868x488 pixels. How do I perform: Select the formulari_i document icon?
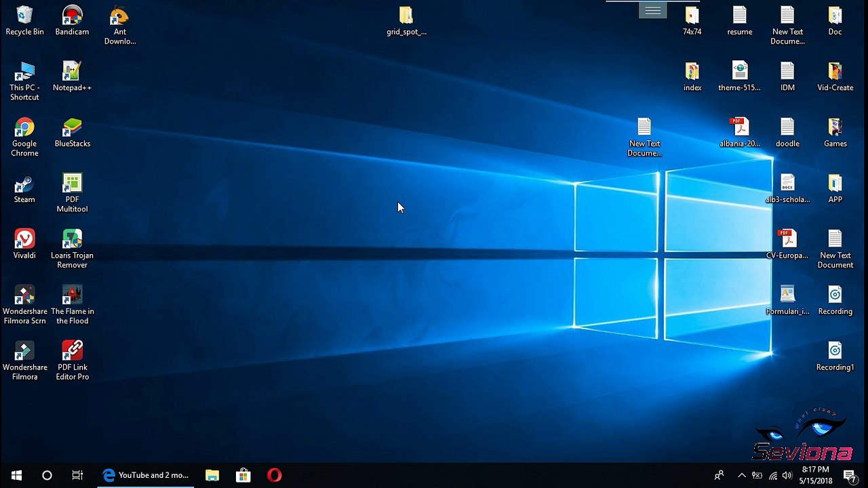tap(787, 301)
